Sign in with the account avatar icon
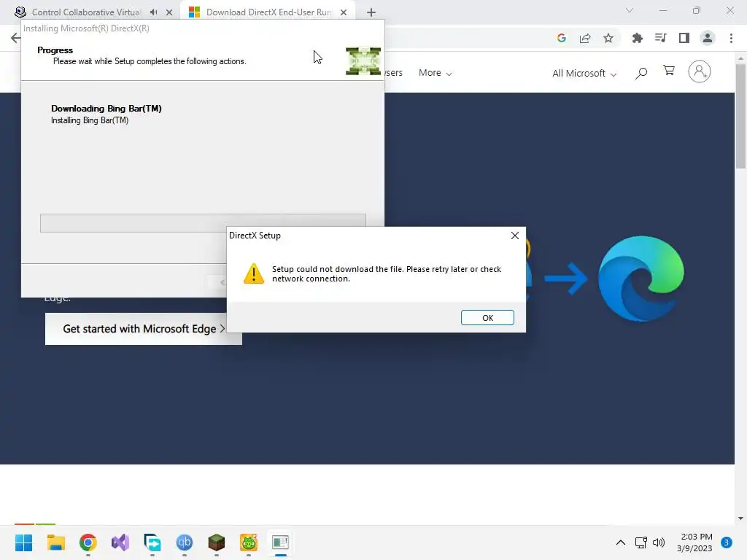The image size is (747, 560). coord(700,71)
